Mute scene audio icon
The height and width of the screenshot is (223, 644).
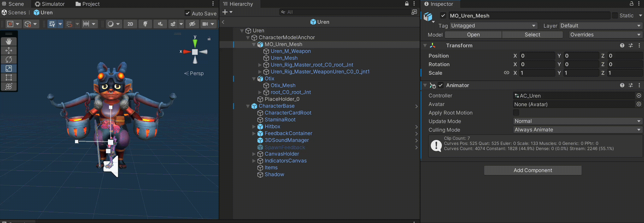pyautogui.click(x=160, y=24)
